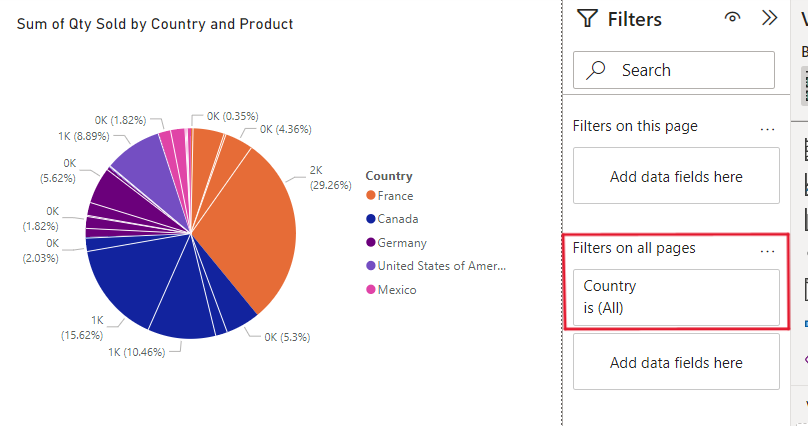Toggle Filters pane visibility eye icon
This screenshot has width=808, height=426.
[733, 18]
